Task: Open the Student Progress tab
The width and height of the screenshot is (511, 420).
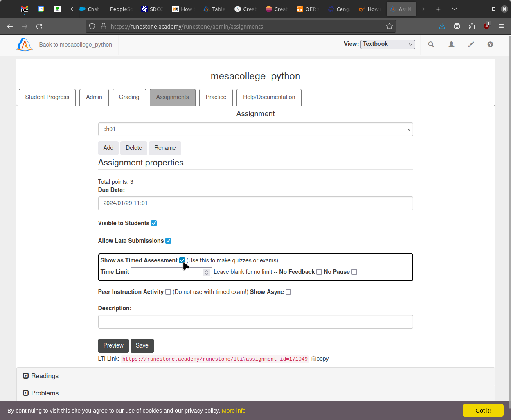Action: tap(47, 97)
